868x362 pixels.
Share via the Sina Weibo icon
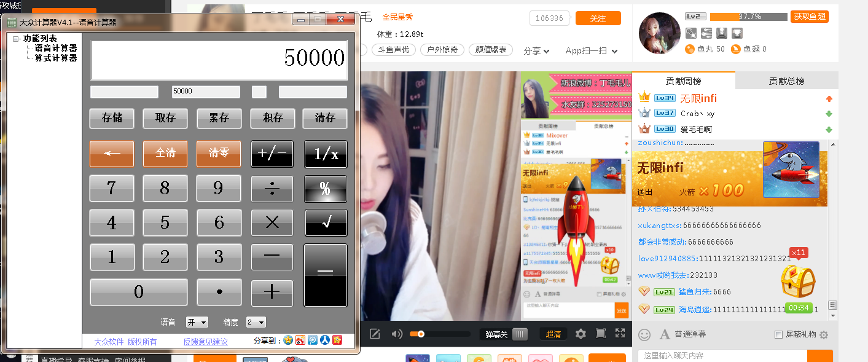300,340
